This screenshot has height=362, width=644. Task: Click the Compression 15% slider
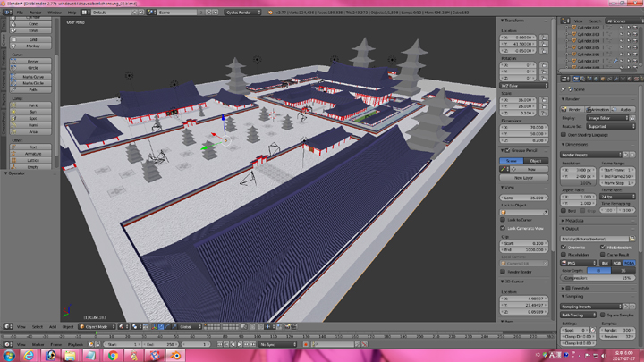coord(597,278)
